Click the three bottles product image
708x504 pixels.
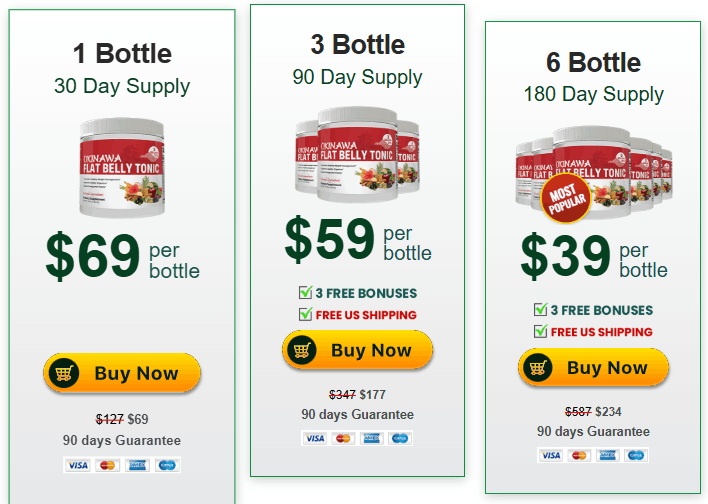point(357,148)
